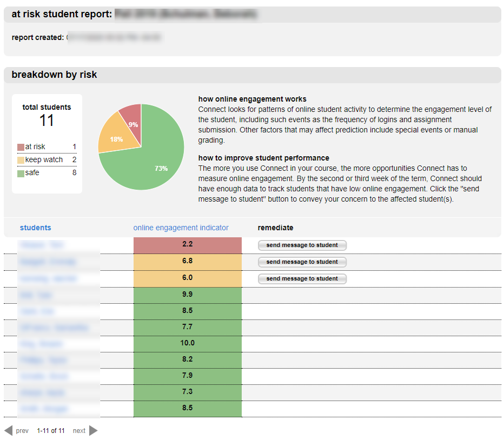Send message to student scoring 6.8
Image resolution: width=504 pixels, height=440 pixels.
coord(302,262)
